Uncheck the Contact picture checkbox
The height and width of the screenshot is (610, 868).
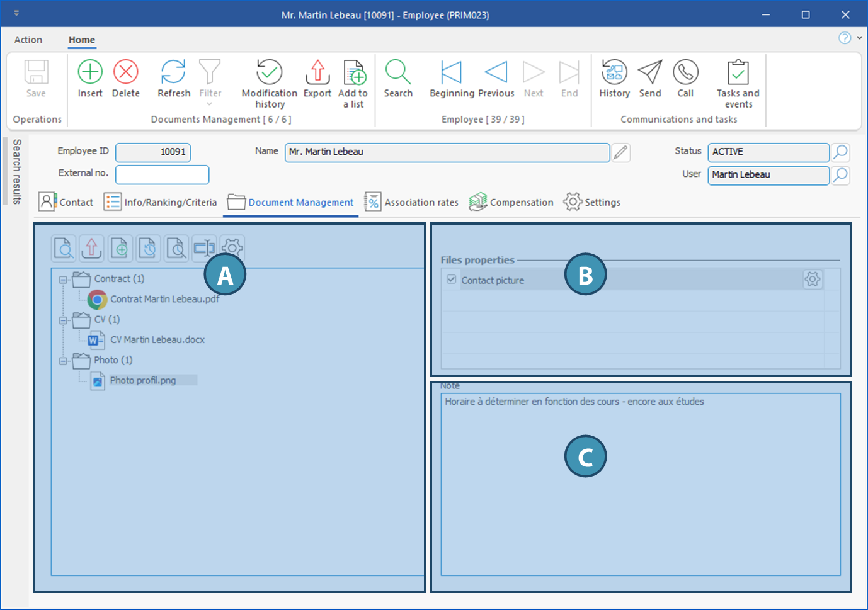coord(451,280)
